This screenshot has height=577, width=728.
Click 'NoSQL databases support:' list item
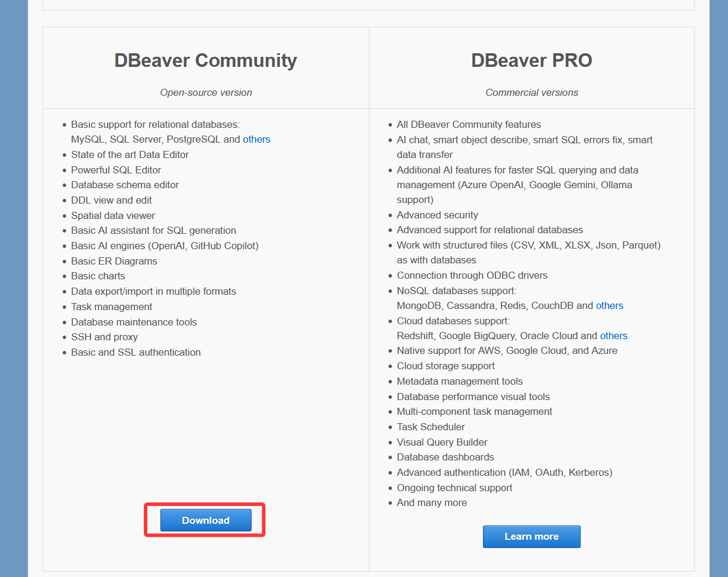pos(457,291)
